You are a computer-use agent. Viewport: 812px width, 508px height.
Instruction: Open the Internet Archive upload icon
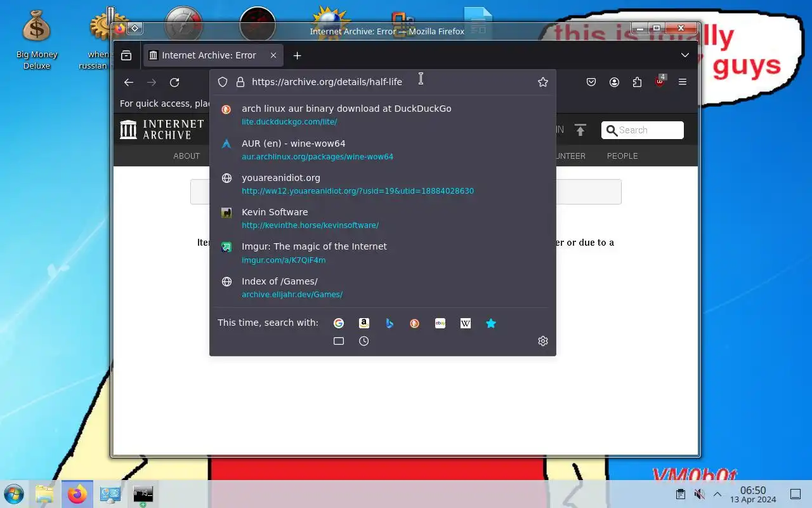pyautogui.click(x=580, y=130)
